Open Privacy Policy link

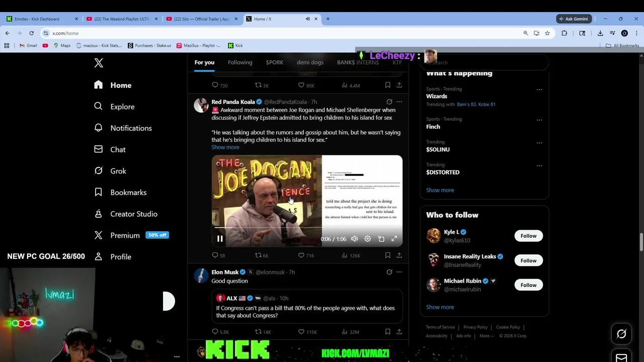click(475, 327)
